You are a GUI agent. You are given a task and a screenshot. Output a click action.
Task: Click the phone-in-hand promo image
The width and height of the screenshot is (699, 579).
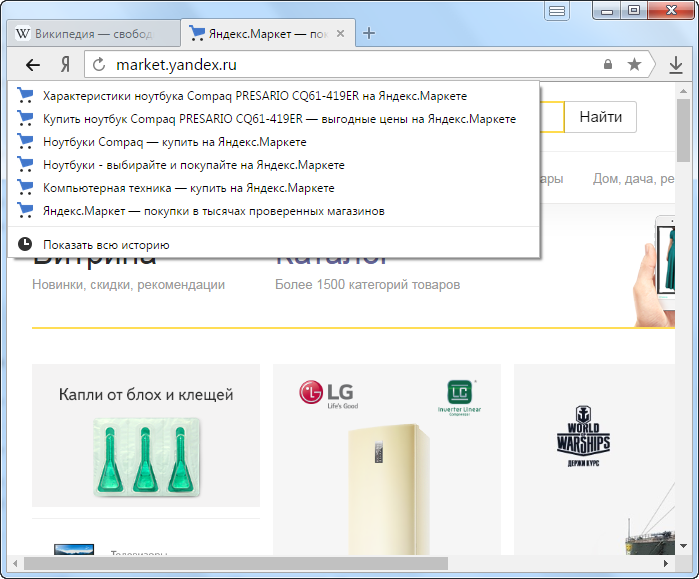point(654,271)
